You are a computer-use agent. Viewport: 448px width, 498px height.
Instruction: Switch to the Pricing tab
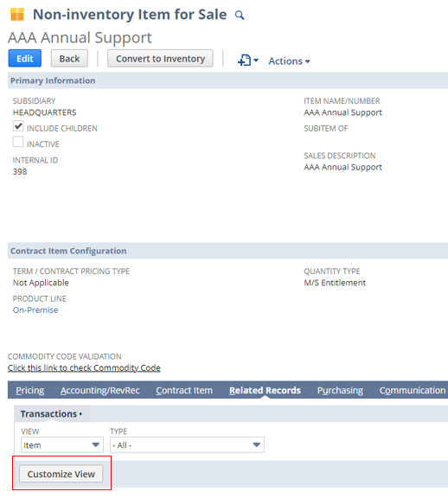pos(30,390)
